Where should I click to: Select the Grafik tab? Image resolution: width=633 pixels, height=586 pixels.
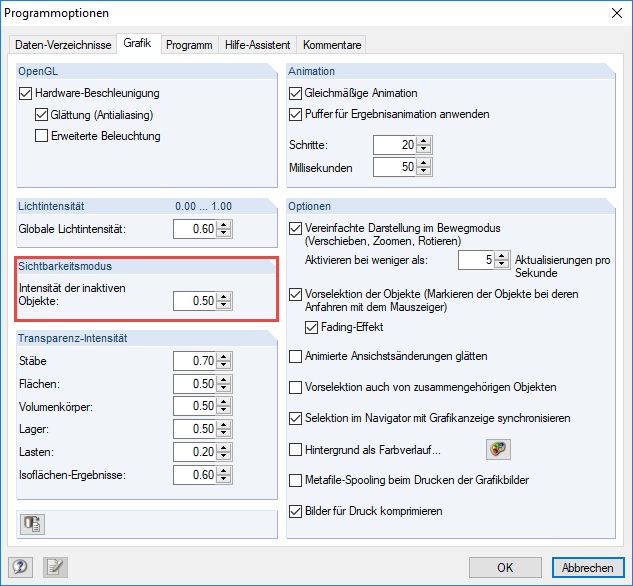click(137, 43)
